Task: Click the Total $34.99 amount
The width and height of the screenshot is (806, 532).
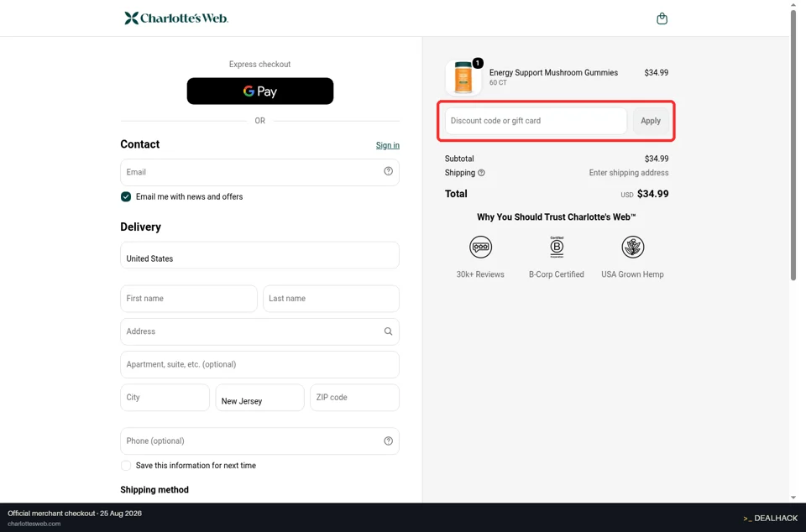Action: point(653,194)
